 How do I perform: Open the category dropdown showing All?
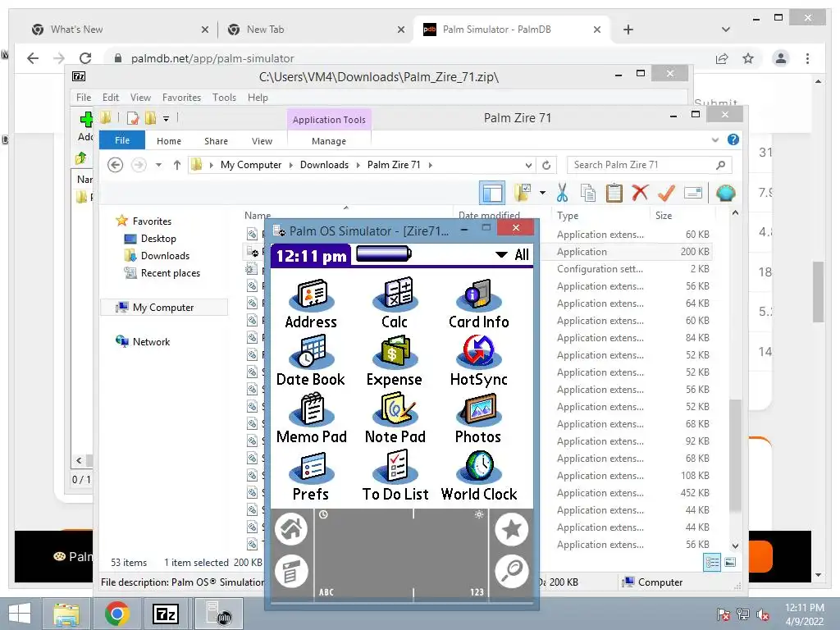[512, 255]
